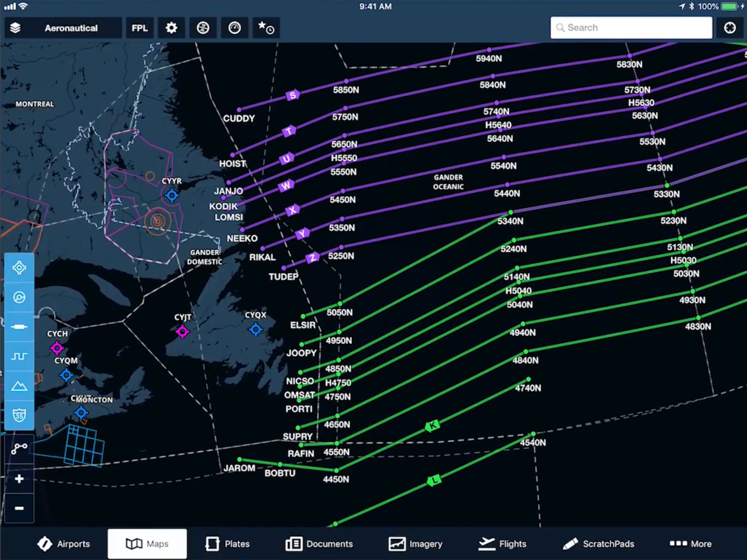Open favorites and recents star-clock icon
The image size is (747, 560).
(x=266, y=28)
